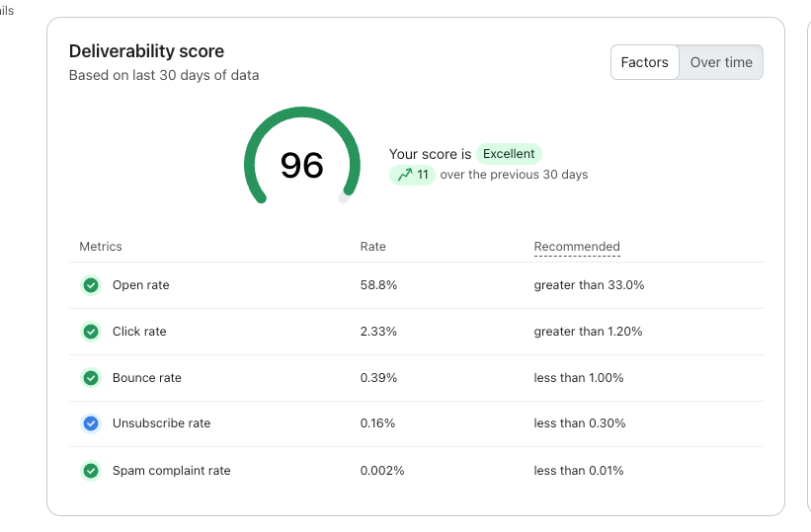This screenshot has width=811, height=532.
Task: Switch to the Over time tab
Action: click(721, 62)
